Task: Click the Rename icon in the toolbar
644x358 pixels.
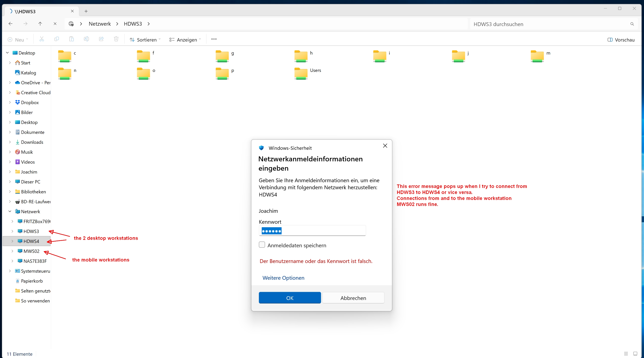Action: (86, 39)
